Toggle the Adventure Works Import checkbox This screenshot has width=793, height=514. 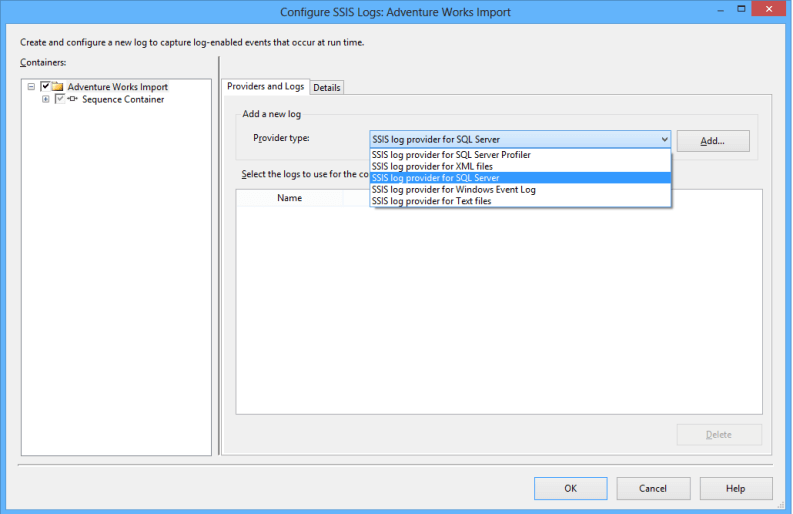point(46,86)
